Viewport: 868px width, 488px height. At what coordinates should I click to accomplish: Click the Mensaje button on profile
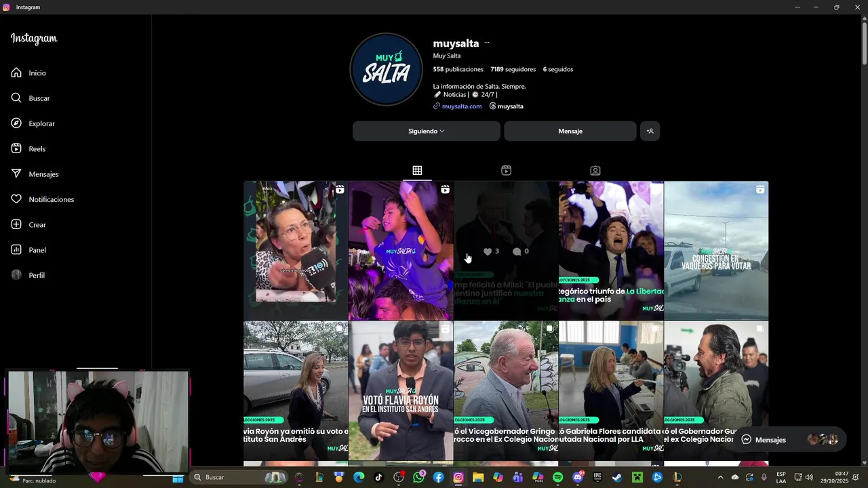(x=570, y=131)
